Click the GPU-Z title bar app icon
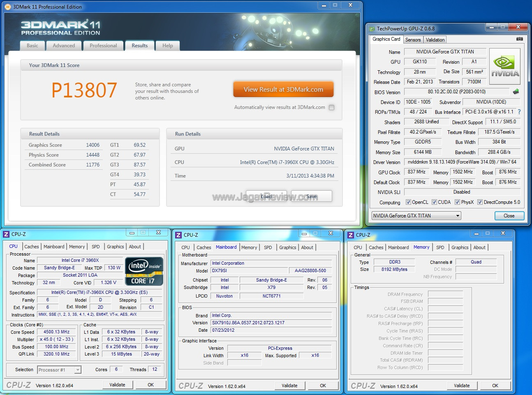The width and height of the screenshot is (532, 395). click(372, 29)
